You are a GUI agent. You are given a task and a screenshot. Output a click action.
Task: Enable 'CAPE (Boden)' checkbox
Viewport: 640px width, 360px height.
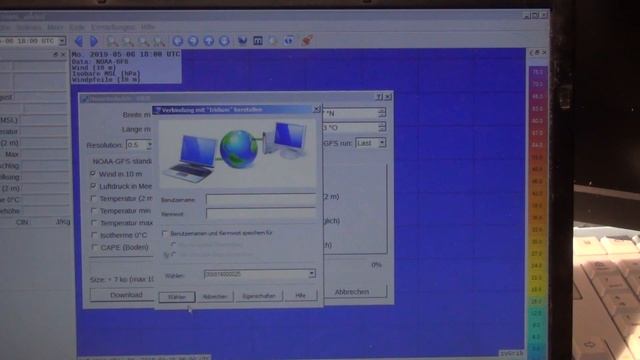[95, 247]
